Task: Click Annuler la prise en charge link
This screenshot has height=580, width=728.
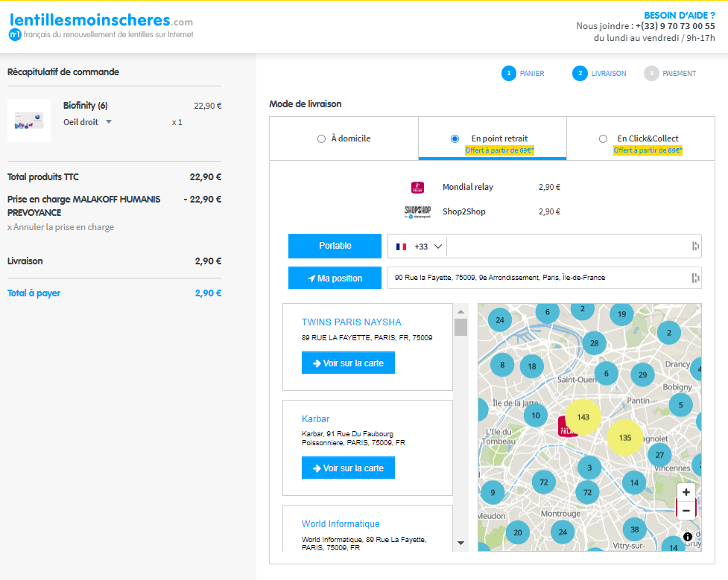Action: click(x=60, y=227)
